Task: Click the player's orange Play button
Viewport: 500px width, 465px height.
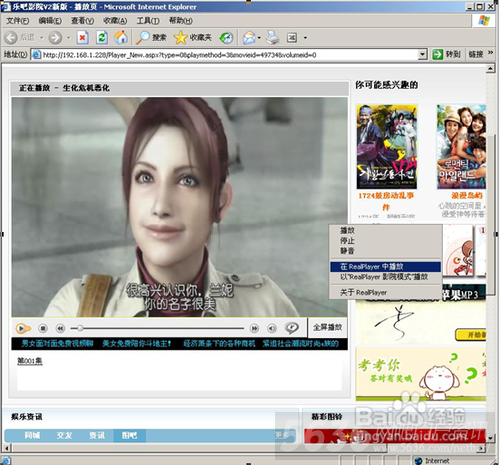Action: point(22,329)
